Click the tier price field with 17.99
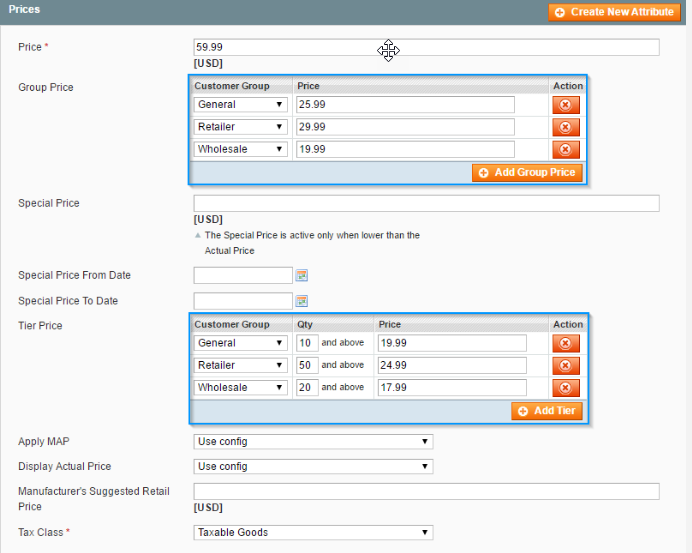 coord(452,387)
